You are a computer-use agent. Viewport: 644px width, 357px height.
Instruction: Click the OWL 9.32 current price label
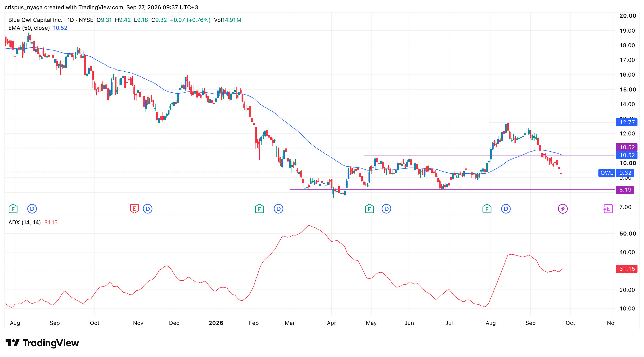(616, 173)
